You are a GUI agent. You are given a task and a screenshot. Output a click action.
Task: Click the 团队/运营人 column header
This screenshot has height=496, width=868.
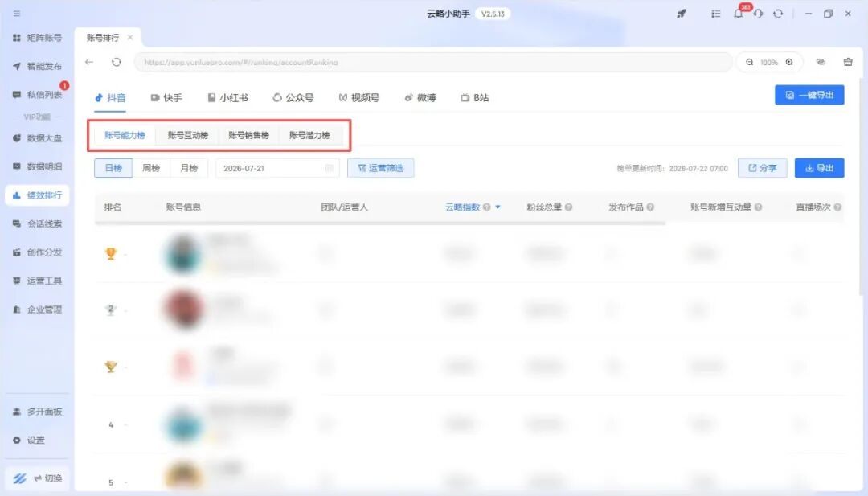pyautogui.click(x=344, y=207)
